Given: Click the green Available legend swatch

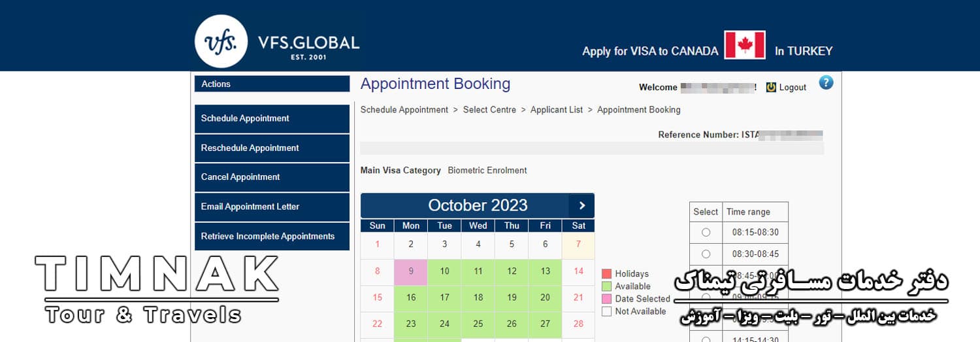Looking at the screenshot, I should (606, 286).
